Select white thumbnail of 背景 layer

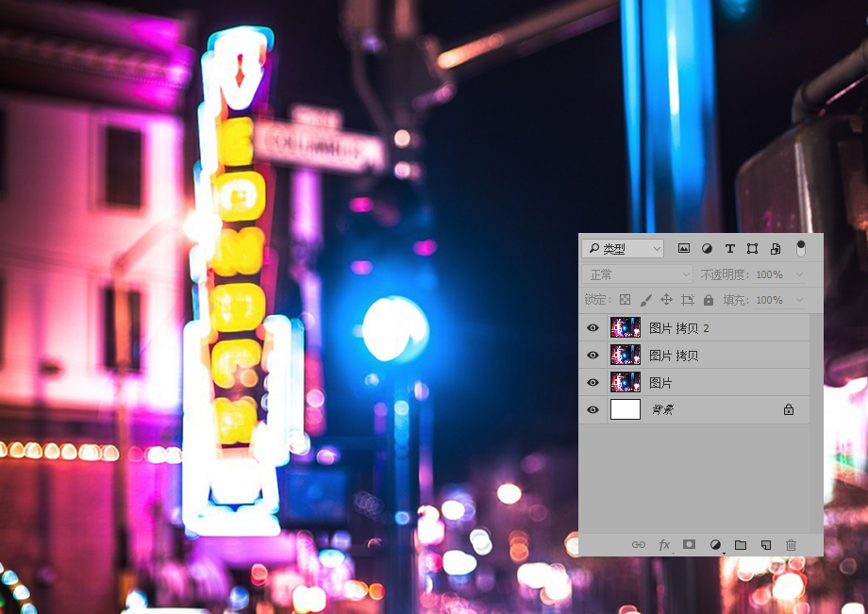(x=626, y=409)
